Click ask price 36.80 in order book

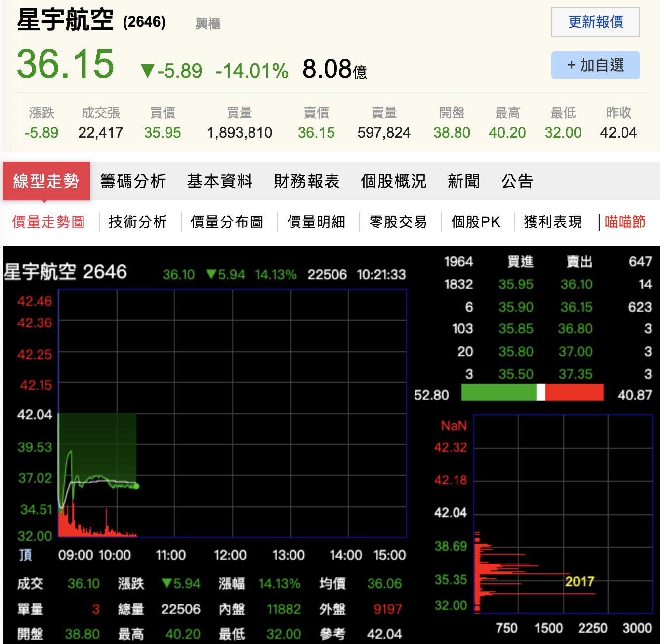pyautogui.click(x=575, y=329)
